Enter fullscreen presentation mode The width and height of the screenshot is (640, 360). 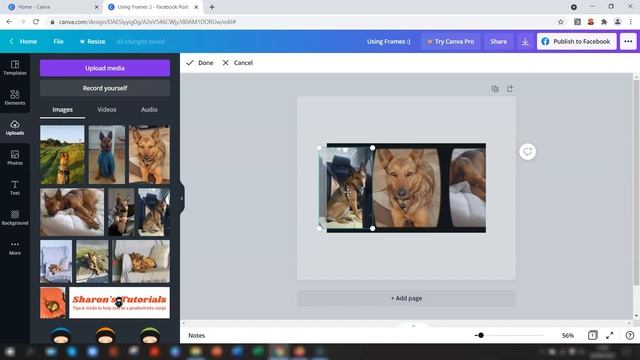point(610,336)
